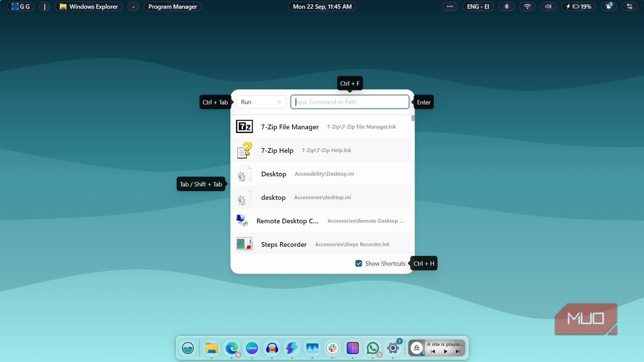This screenshot has height=362, width=644.
Task: Play the media in dock player
Action: coord(446,352)
